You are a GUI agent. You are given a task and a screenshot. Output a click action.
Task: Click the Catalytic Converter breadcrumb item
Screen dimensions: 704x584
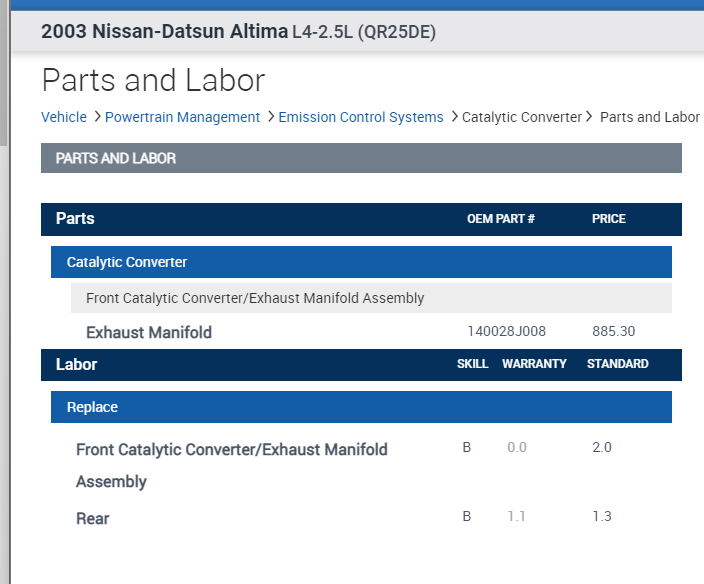[521, 117]
